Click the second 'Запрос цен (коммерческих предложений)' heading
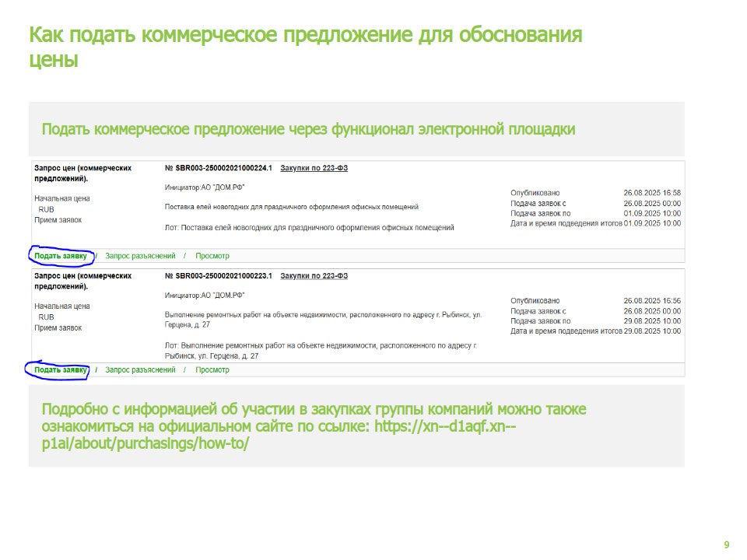747x560 pixels. pos(82,281)
